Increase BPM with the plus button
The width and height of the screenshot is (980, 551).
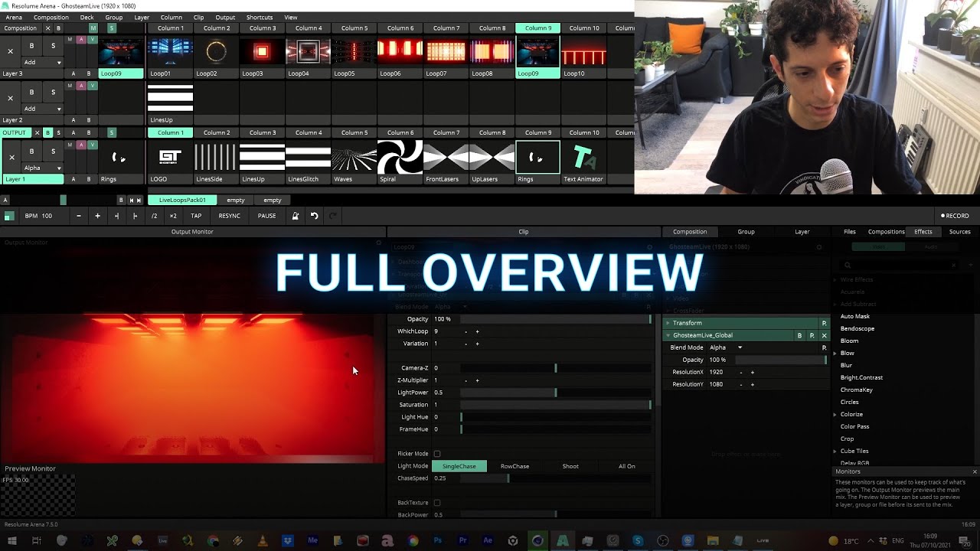point(97,216)
